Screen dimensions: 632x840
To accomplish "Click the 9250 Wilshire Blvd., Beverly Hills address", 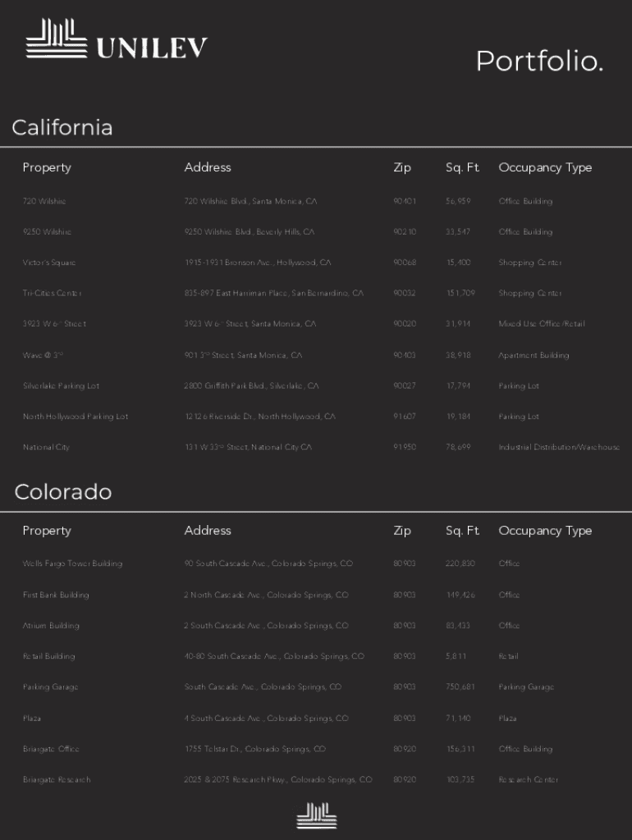I will click(x=249, y=232).
